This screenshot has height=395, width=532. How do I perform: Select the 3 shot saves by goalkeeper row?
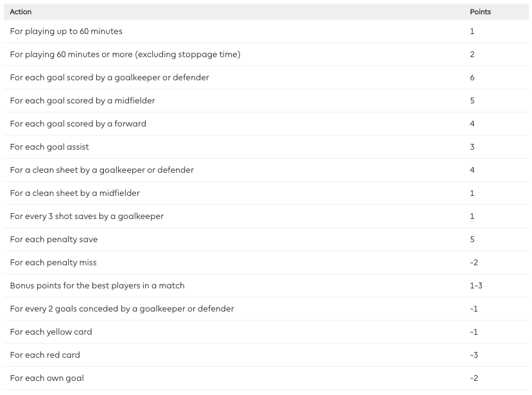[x=87, y=216]
